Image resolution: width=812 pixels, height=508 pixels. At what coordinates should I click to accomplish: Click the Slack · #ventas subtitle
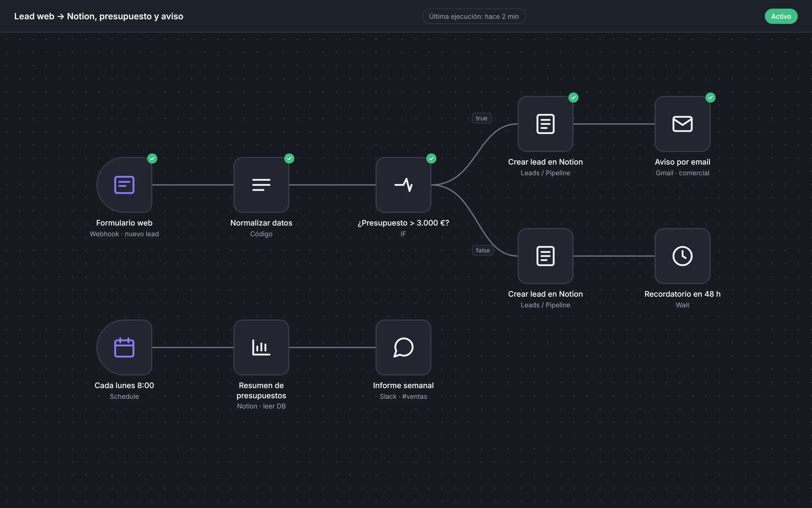coord(403,396)
